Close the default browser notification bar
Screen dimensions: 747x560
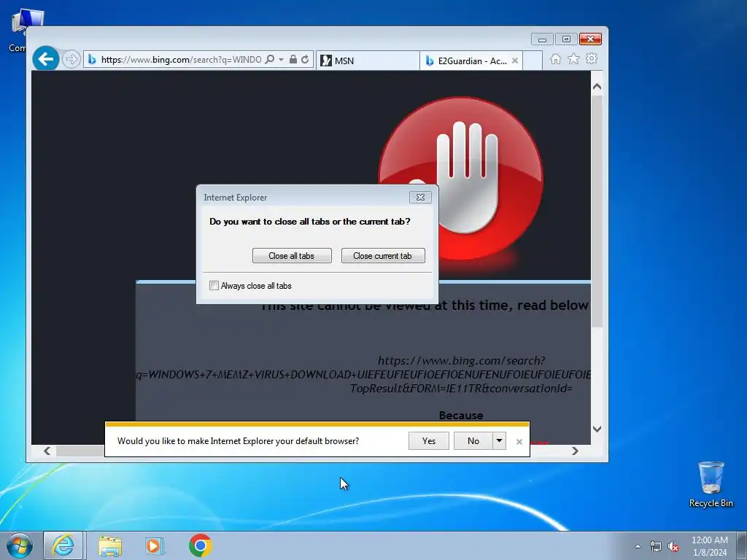pos(519,442)
